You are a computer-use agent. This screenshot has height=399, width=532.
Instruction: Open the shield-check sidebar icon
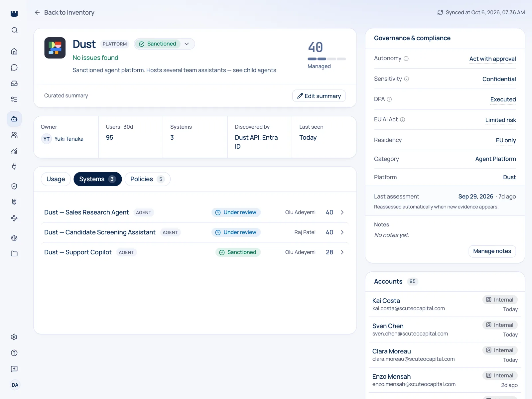point(14,186)
